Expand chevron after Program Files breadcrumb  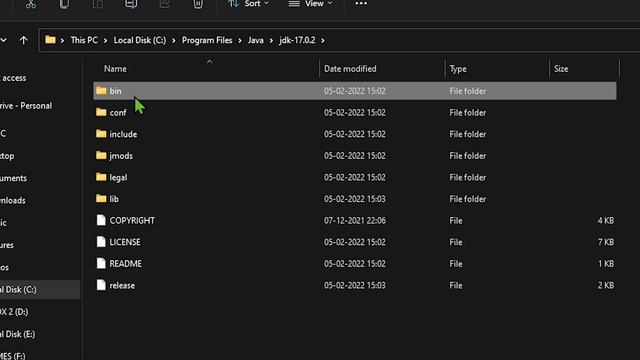240,40
